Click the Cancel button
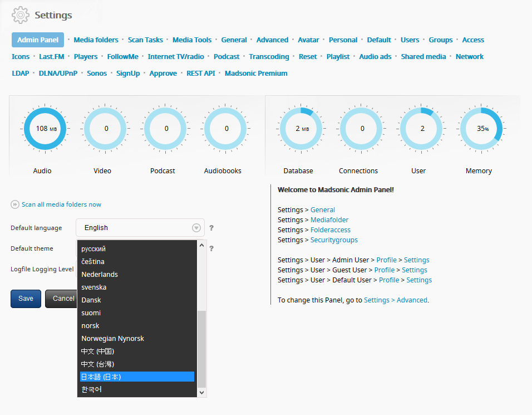532x415 pixels. click(61, 299)
